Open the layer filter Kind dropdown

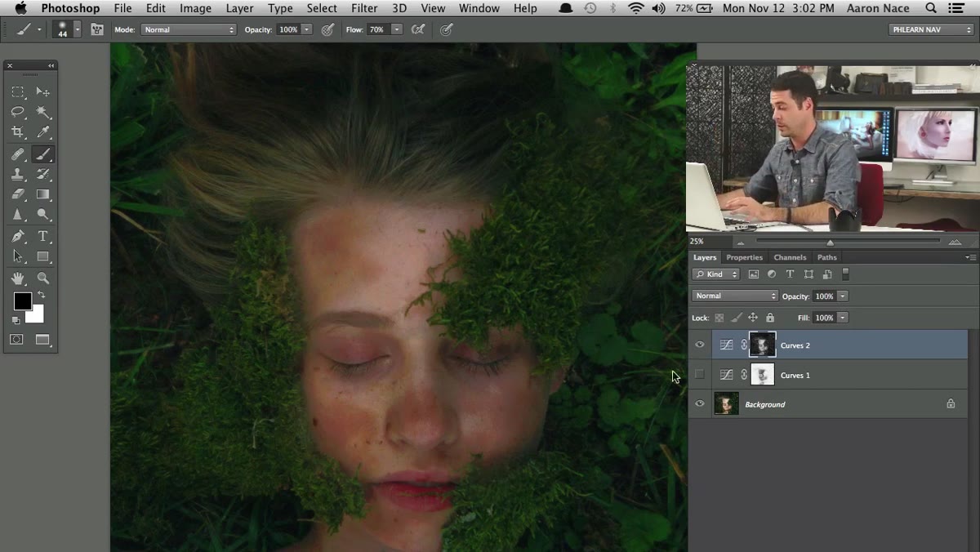point(716,274)
